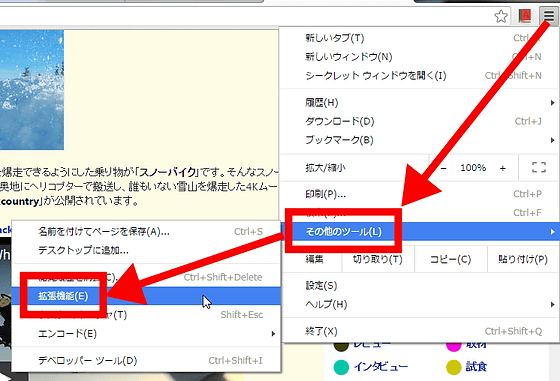560x381 pixels.
Task: Click the bookmark star icon
Action: point(501,16)
